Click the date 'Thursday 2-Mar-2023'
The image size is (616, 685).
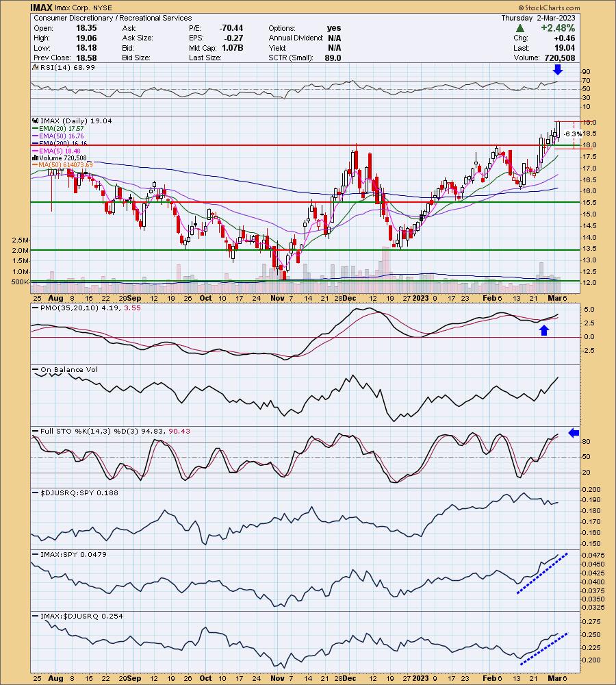click(x=538, y=18)
